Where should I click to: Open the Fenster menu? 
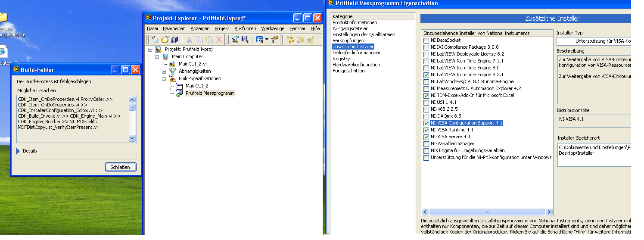(x=298, y=28)
